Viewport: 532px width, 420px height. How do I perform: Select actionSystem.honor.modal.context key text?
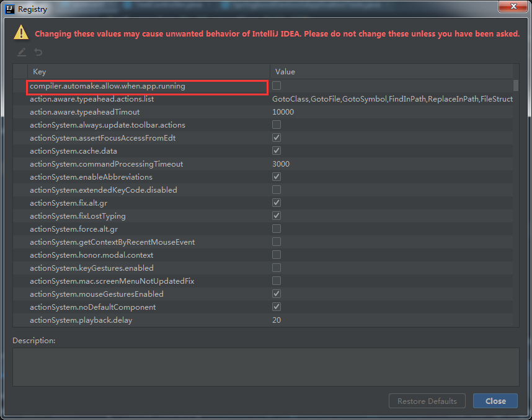click(x=91, y=255)
